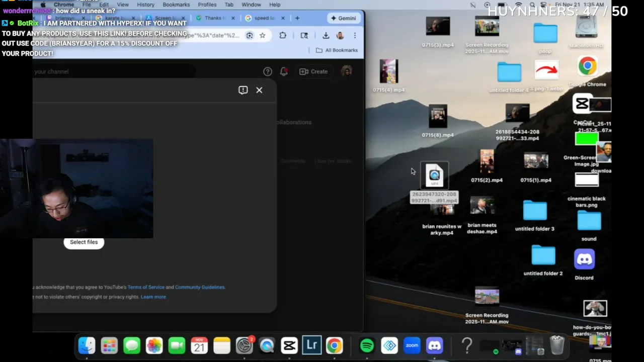Bookmark this page with star icon
The width and height of the screenshot is (644, 362).
pyautogui.click(x=262, y=35)
